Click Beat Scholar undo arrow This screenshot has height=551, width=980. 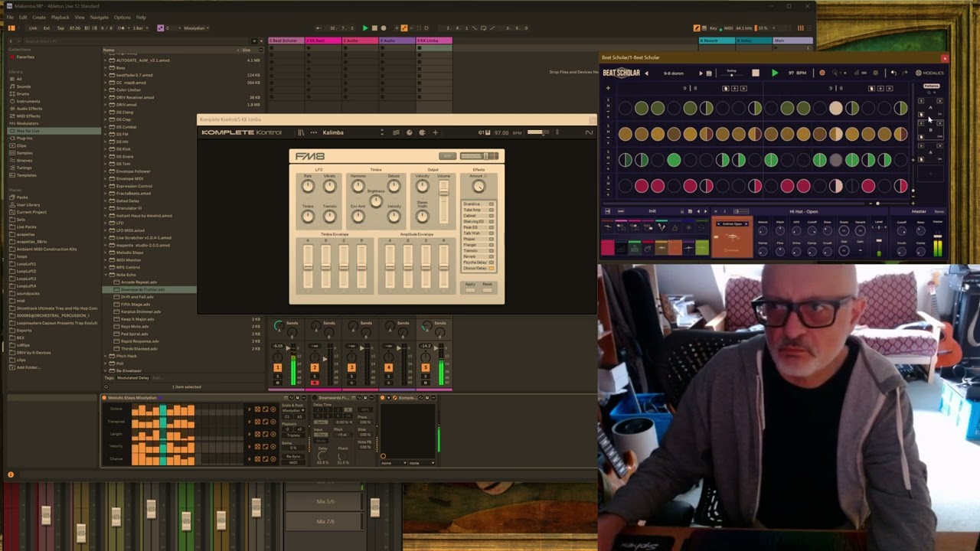pos(893,73)
